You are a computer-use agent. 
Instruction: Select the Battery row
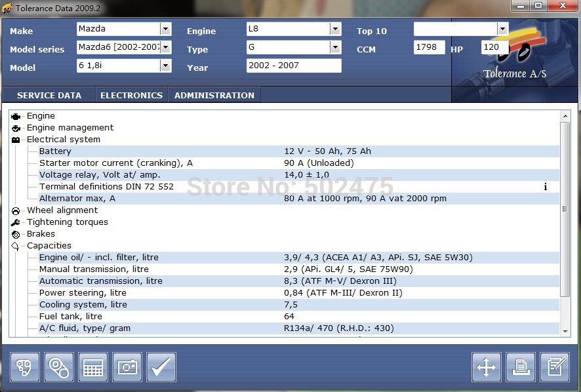(299, 151)
